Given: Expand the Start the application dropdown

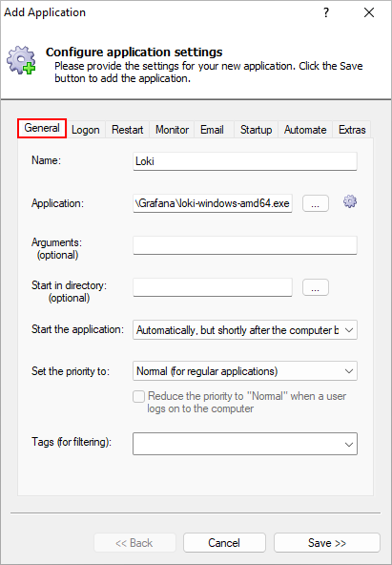Looking at the screenshot, I should [x=245, y=330].
